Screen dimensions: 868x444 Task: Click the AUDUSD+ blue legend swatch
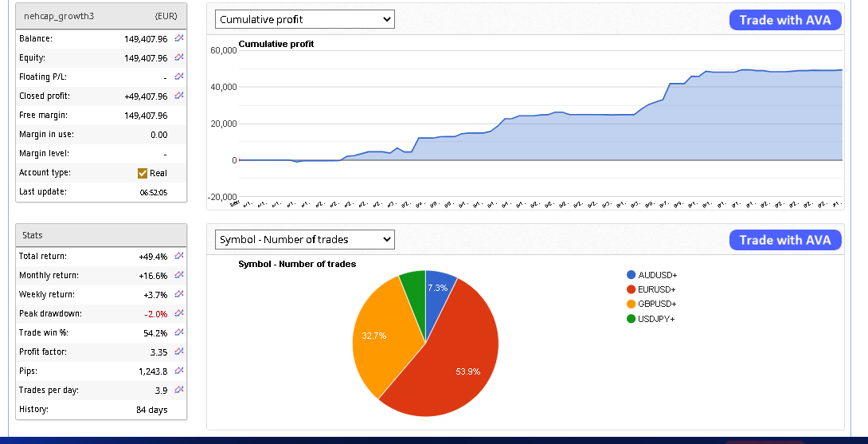(x=631, y=275)
